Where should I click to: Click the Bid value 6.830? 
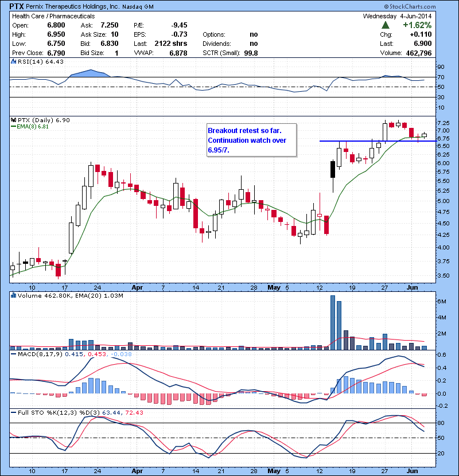pyautogui.click(x=110, y=44)
